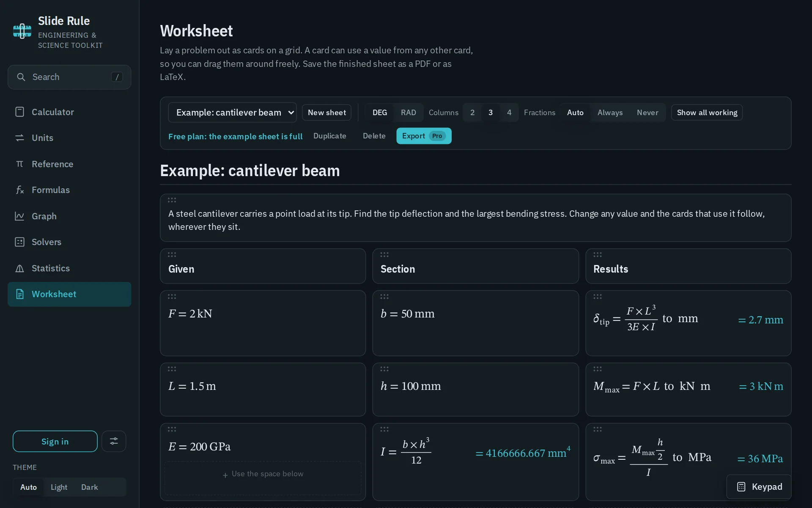This screenshot has height=508, width=812.
Task: Click the drag handle on the F = 2 kN card
Action: [x=172, y=296]
